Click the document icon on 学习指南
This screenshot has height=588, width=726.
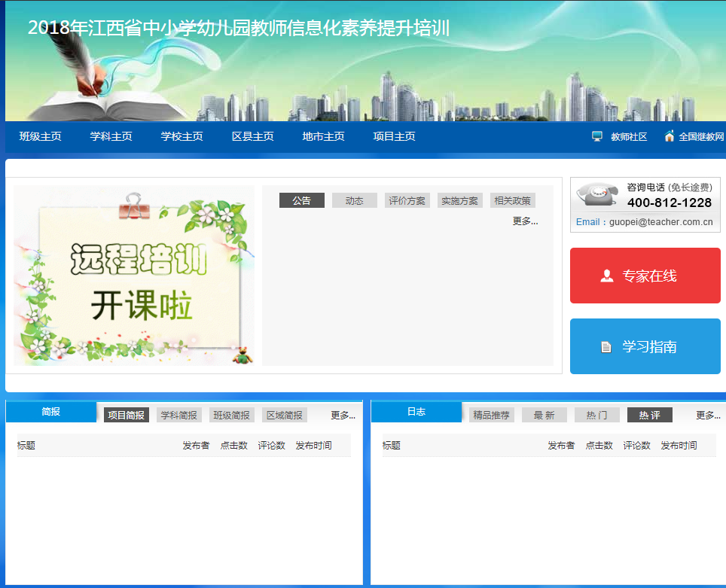pyautogui.click(x=606, y=347)
